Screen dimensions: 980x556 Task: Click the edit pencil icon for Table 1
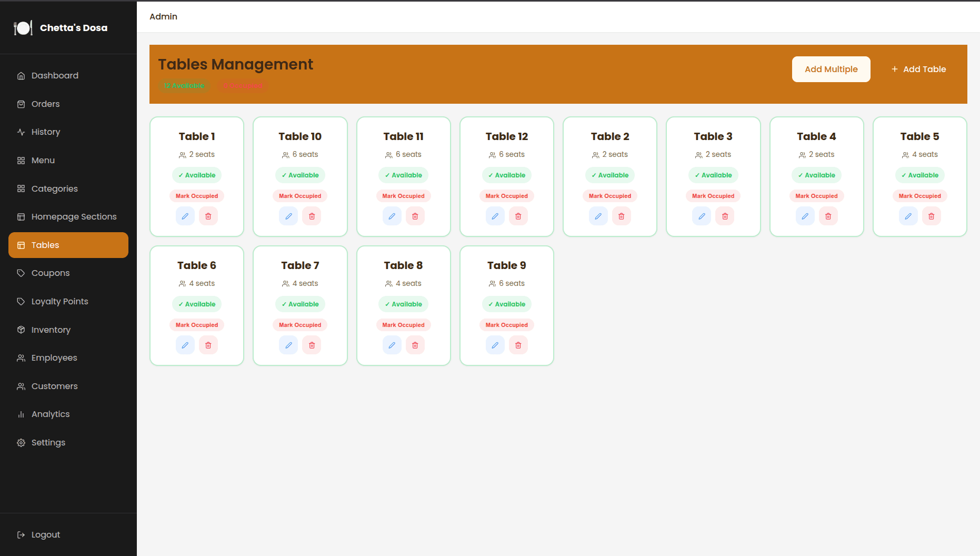click(185, 216)
